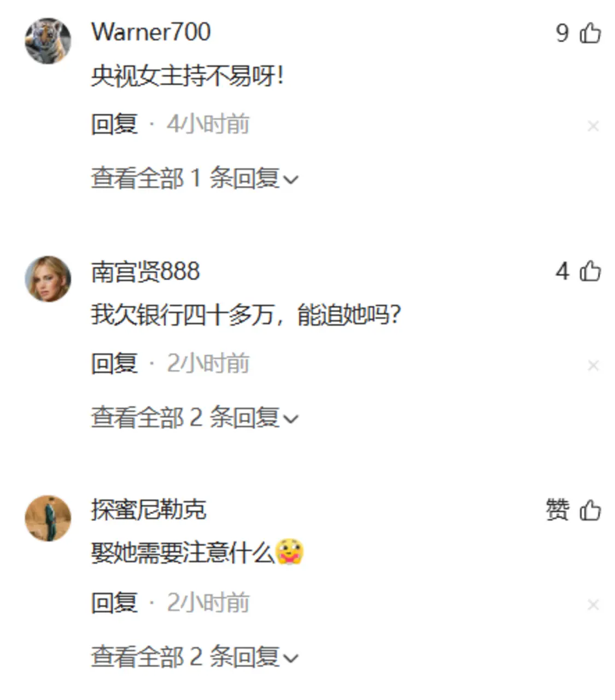Reply to Warner700's comment

(x=114, y=124)
